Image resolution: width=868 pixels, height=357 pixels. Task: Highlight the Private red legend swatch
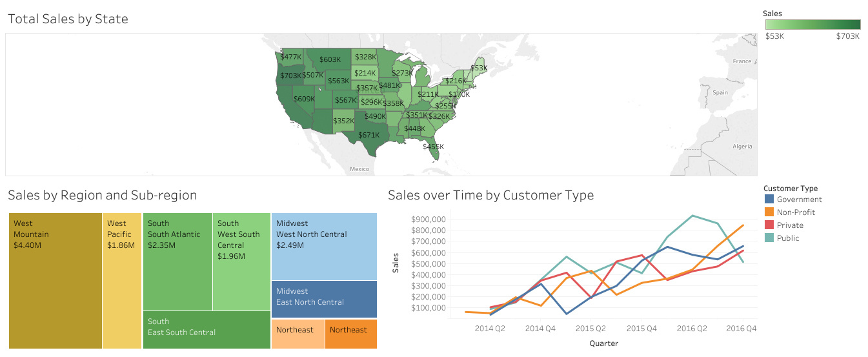click(769, 225)
